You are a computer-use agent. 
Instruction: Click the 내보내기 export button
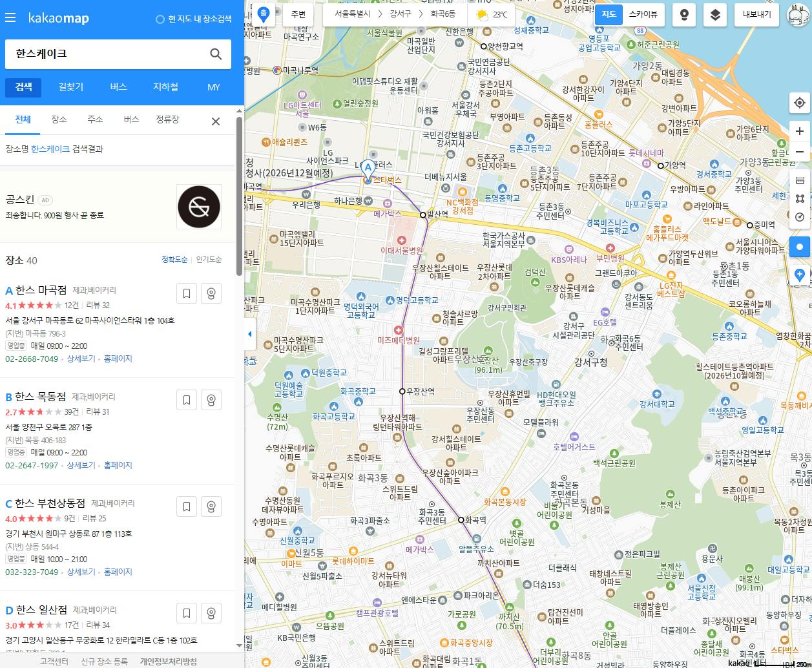(756, 14)
